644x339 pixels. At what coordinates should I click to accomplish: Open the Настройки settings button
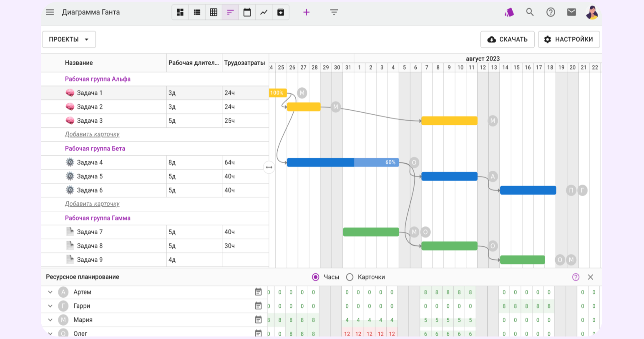[x=569, y=39]
